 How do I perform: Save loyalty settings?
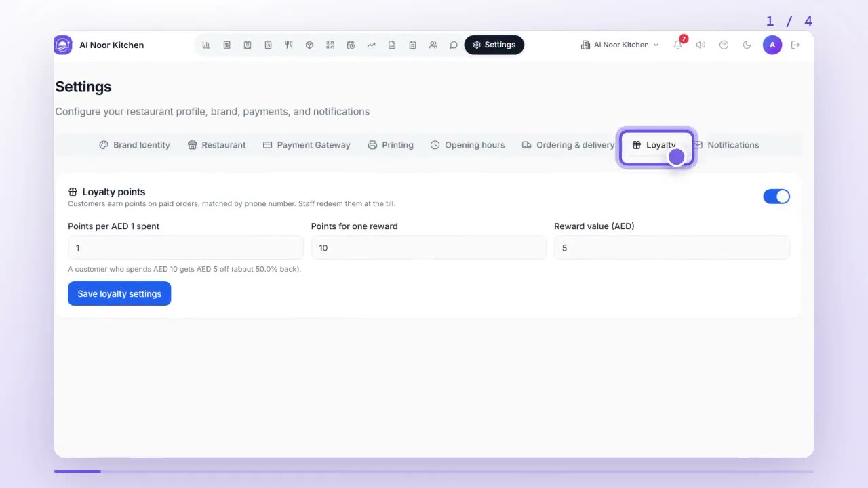pos(119,293)
